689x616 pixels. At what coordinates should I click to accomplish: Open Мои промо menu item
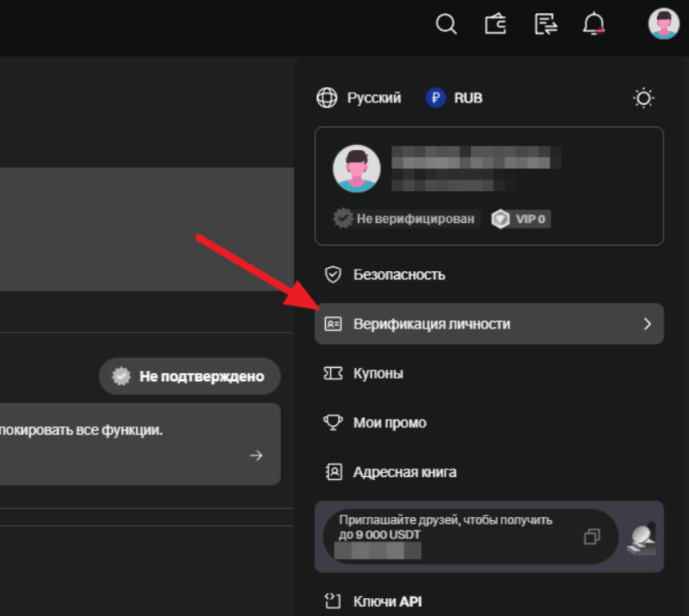tap(389, 423)
